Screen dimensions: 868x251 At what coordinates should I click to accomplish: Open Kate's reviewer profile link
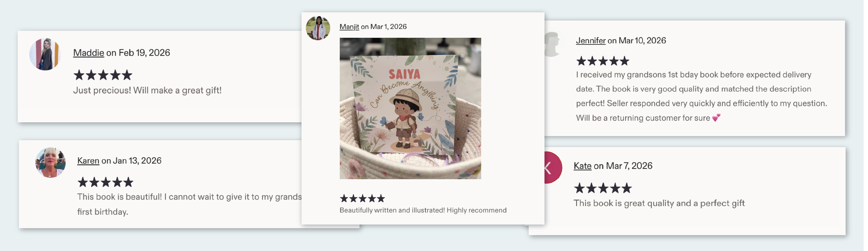coord(582,166)
